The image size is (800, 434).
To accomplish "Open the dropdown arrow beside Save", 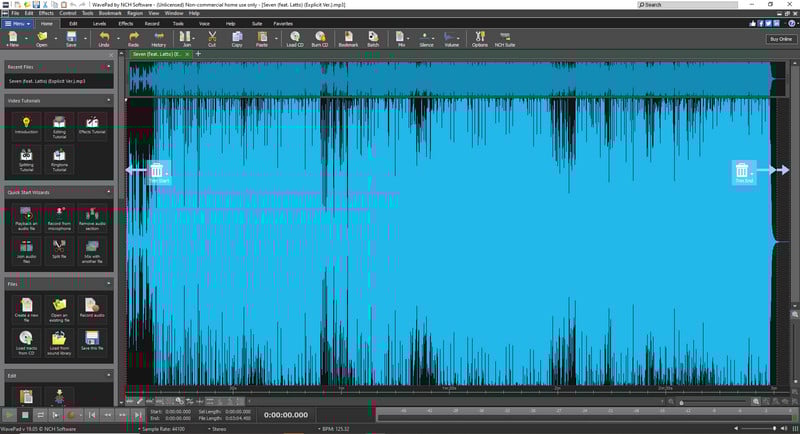I will tap(85, 38).
